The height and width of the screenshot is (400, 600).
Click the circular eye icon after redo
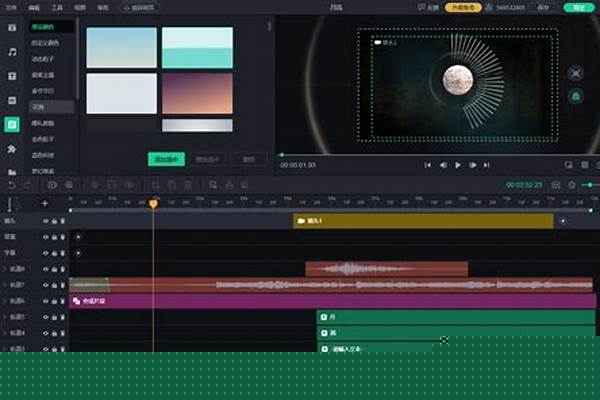pyautogui.click(x=52, y=185)
